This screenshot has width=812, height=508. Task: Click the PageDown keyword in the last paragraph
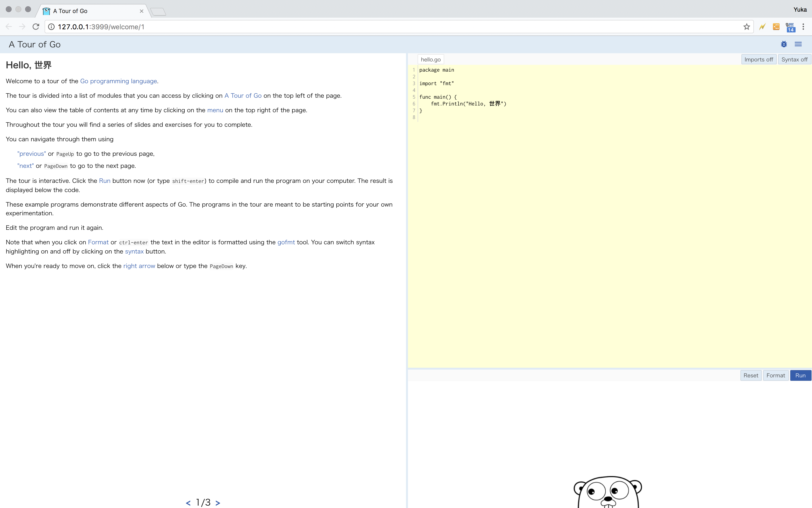pyautogui.click(x=221, y=266)
